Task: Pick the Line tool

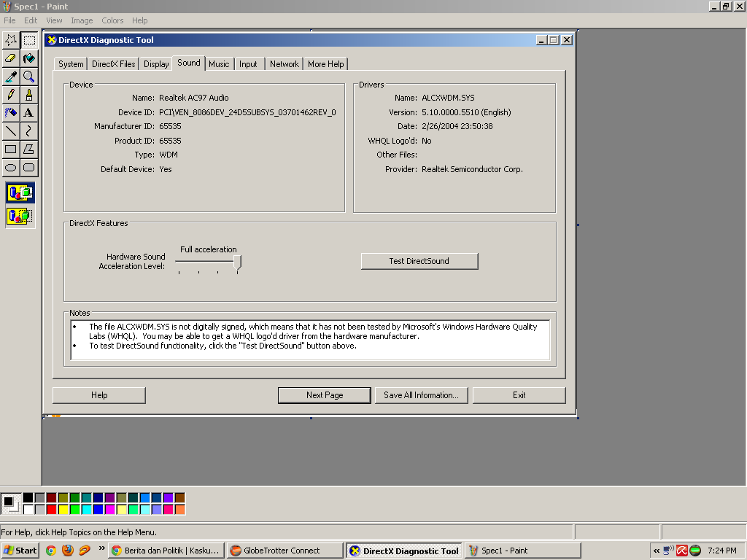Action: pos(10,131)
